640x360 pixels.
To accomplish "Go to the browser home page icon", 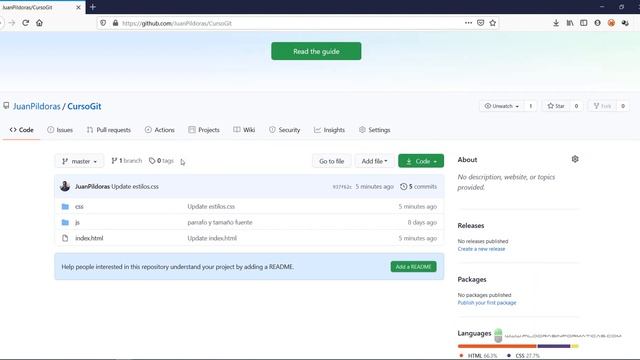I will click(x=39, y=23).
